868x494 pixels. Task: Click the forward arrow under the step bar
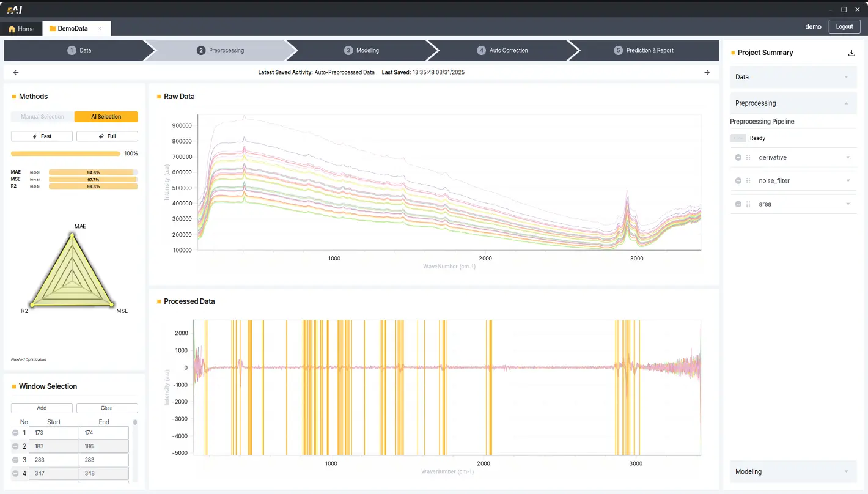707,72
